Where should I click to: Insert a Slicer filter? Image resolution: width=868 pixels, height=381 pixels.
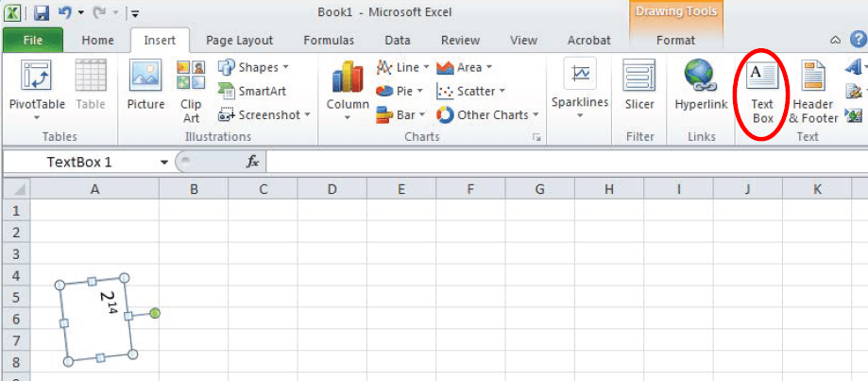click(x=639, y=85)
